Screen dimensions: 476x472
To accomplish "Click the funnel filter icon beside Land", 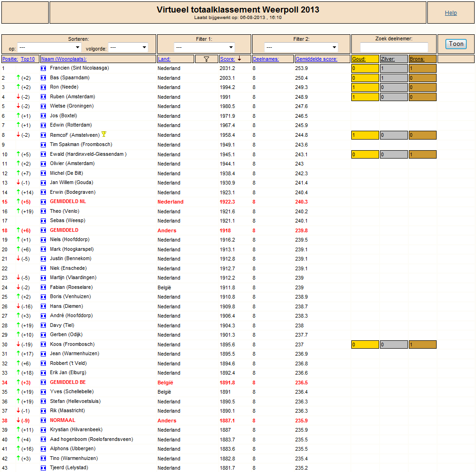I will (x=207, y=59).
